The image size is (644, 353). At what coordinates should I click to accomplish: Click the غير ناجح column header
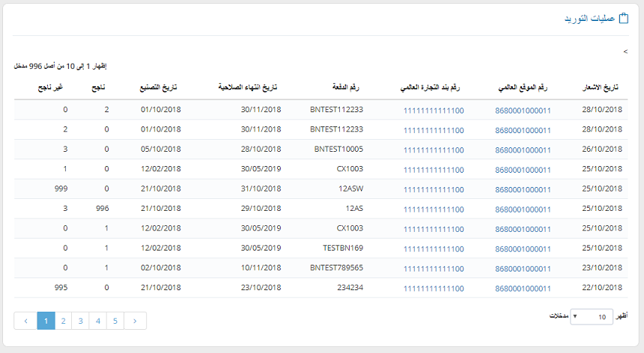click(x=51, y=88)
